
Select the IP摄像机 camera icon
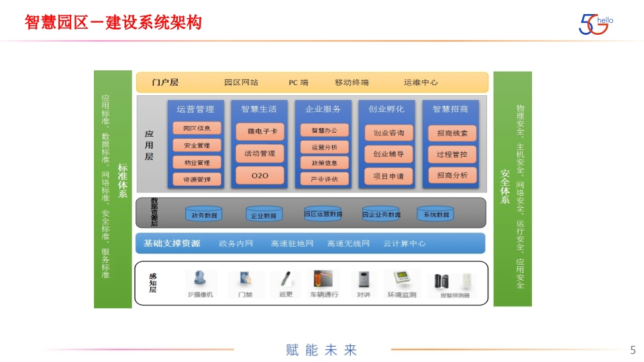[200, 279]
